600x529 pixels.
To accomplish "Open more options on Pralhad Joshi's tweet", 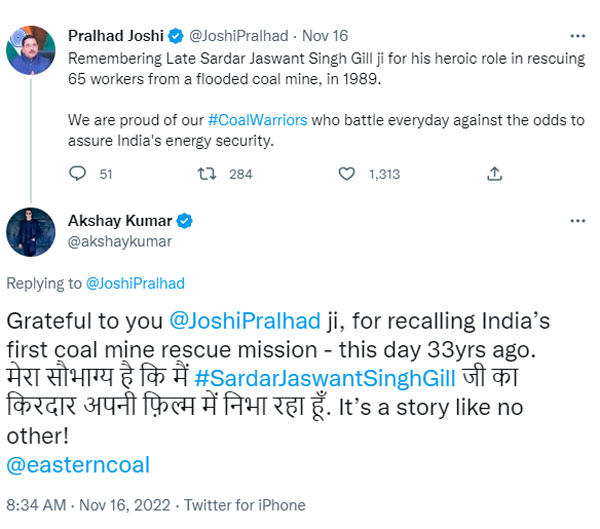I will tap(577, 36).
